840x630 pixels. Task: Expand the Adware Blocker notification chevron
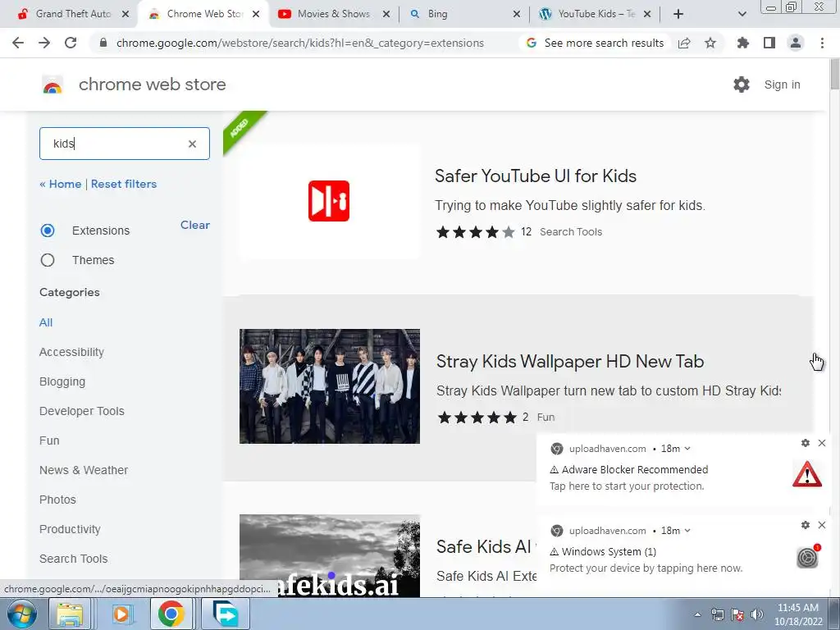(x=687, y=449)
